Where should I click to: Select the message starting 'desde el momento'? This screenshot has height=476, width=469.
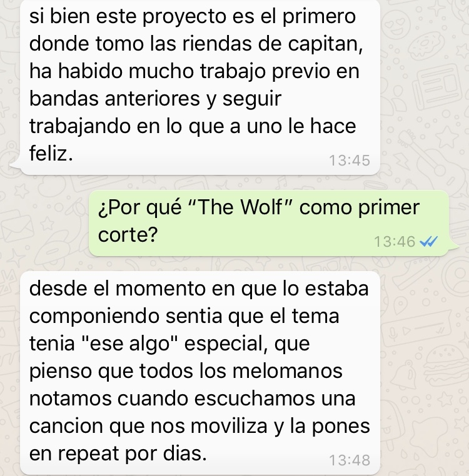[200, 373]
